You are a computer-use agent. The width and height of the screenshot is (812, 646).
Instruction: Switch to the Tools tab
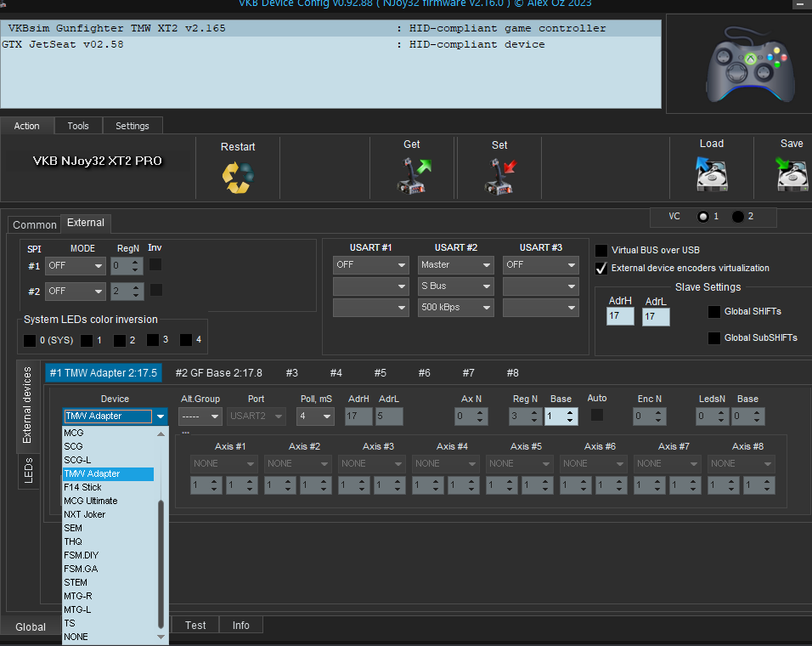click(x=78, y=126)
